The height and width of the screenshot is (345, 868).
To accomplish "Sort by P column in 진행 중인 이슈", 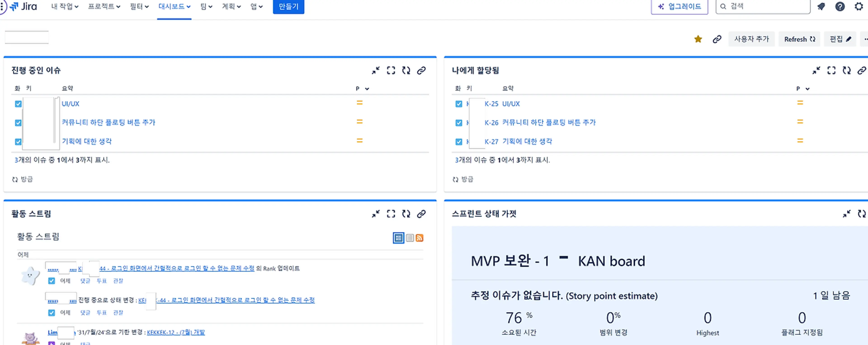I will (x=362, y=89).
